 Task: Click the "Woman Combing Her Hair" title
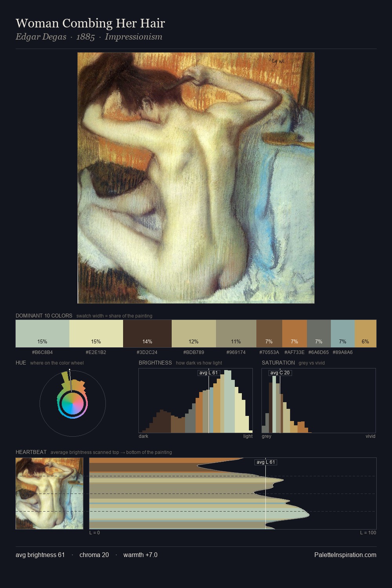[x=90, y=24]
